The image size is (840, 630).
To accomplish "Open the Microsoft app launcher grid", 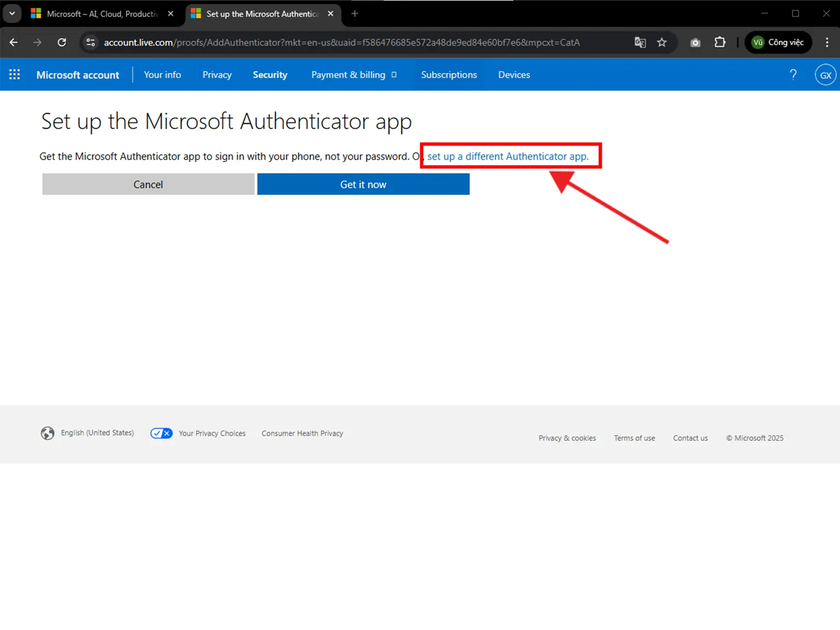I will click(x=14, y=74).
